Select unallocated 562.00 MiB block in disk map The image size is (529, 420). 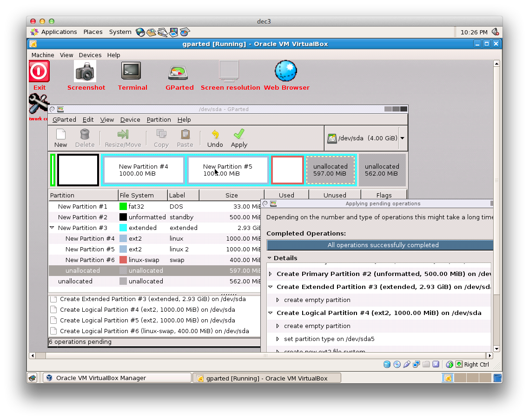point(382,170)
